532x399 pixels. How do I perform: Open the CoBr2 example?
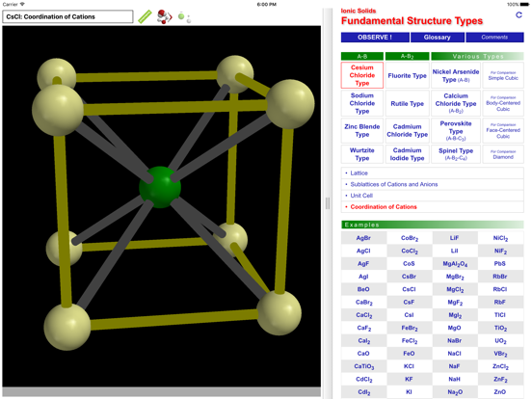click(x=410, y=238)
